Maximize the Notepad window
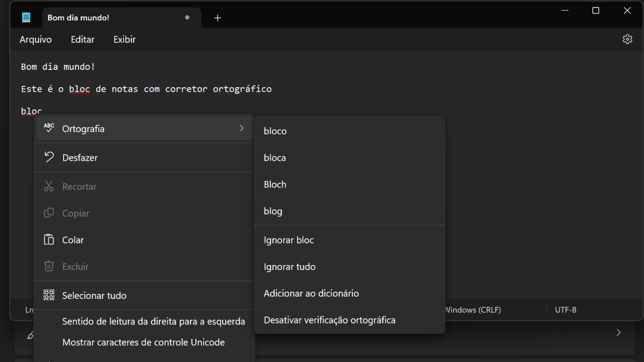This screenshot has height=362, width=644. 595,11
